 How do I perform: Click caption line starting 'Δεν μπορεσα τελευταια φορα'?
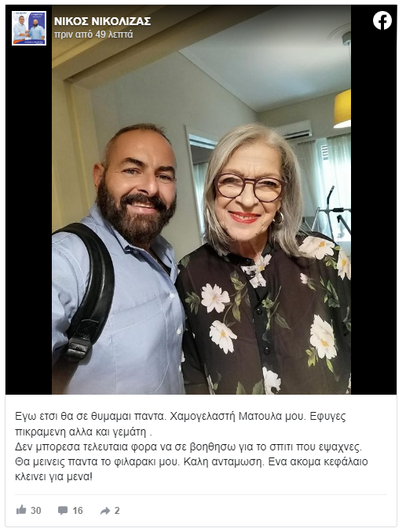[x=188, y=446]
